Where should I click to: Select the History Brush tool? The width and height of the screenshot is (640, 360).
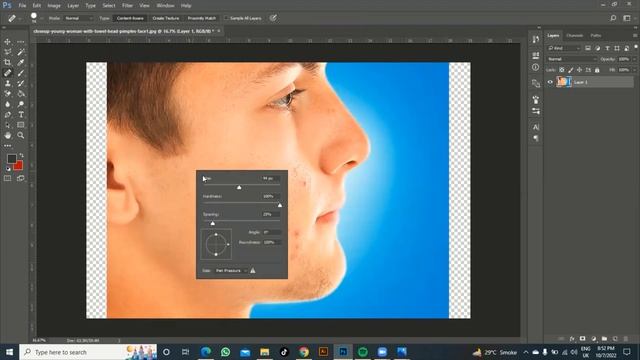coord(20,83)
